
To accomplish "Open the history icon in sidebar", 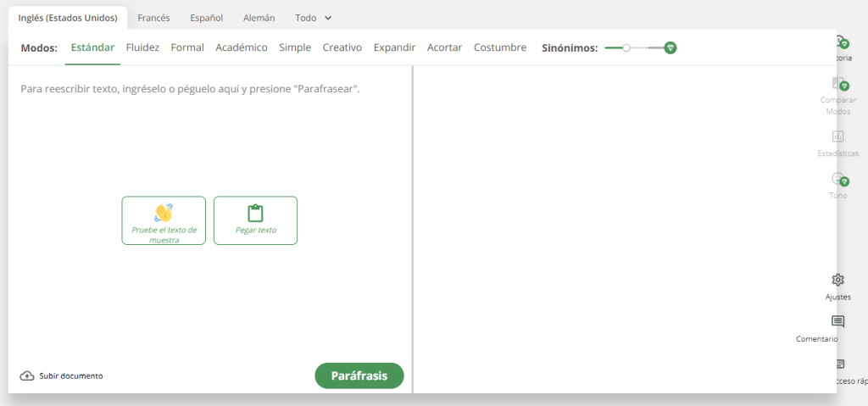I will 840,41.
